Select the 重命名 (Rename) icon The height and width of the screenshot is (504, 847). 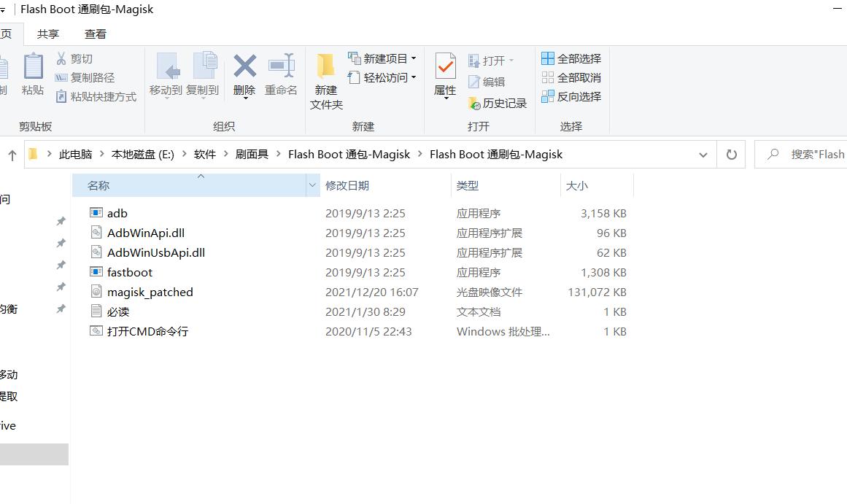click(x=281, y=73)
